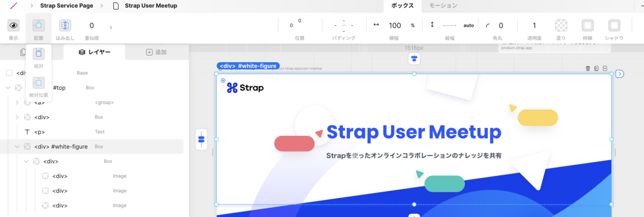
Task: Click the corner radius curve icon
Action: pos(488,25)
